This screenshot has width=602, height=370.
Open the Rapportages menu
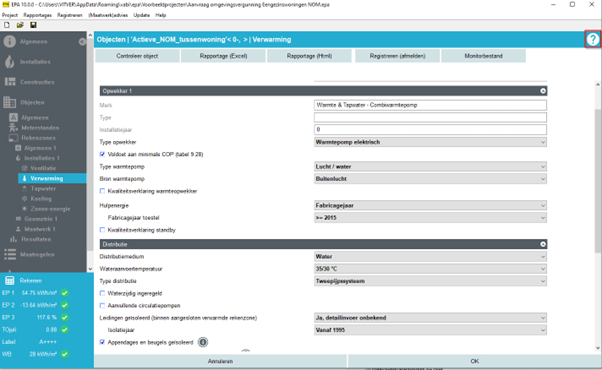pyautogui.click(x=38, y=15)
